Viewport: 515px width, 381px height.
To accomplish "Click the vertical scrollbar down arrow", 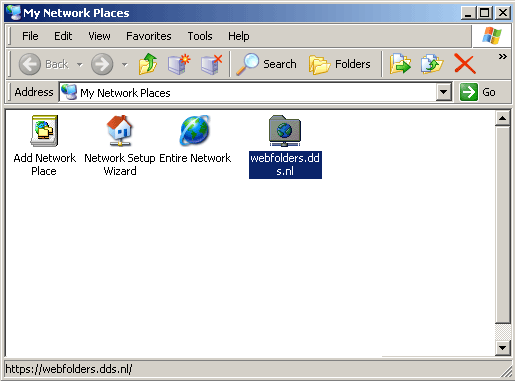I will pyautogui.click(x=502, y=348).
